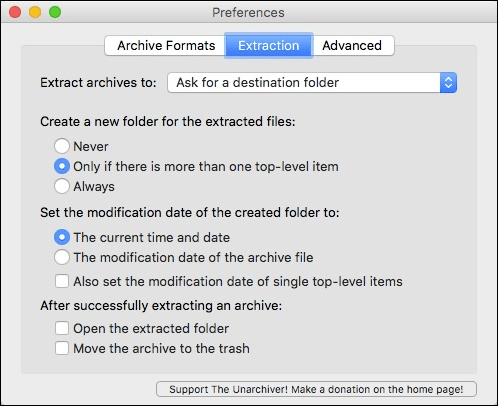
Task: Click the green zoom window button
Action: 55,12
